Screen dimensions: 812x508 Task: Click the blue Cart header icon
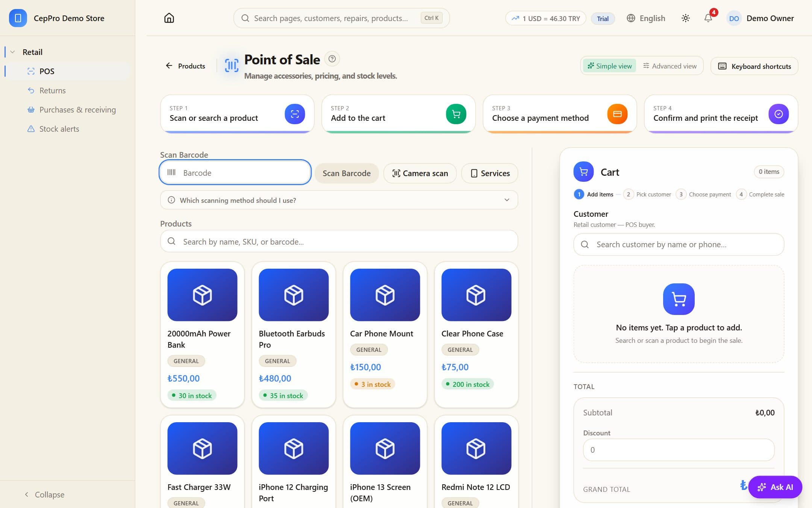583,172
